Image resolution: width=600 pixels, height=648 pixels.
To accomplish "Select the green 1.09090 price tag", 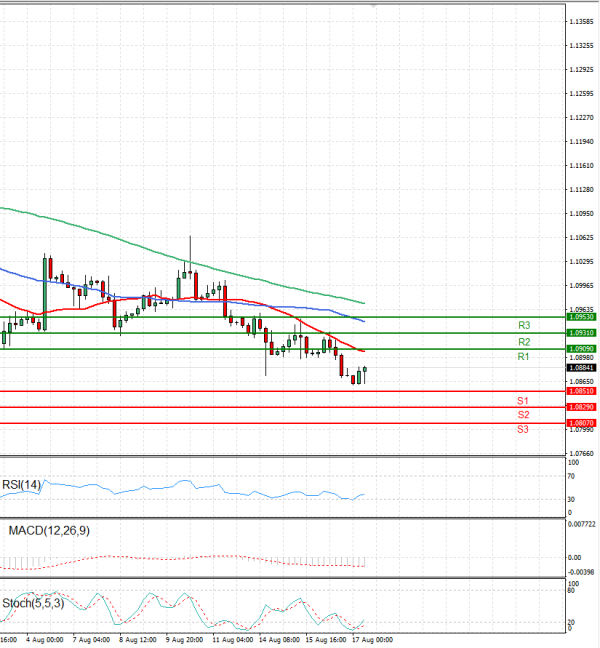I will tap(581, 349).
